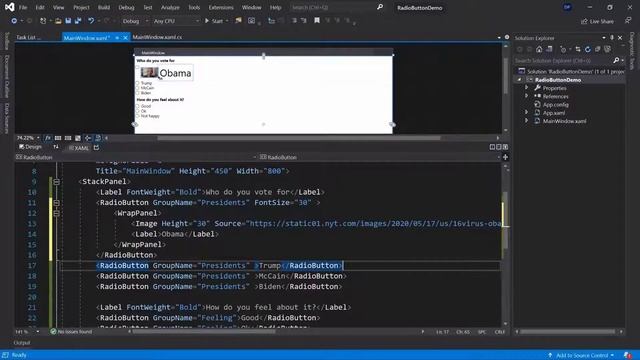Select the Ok radio button in designer

click(x=138, y=111)
